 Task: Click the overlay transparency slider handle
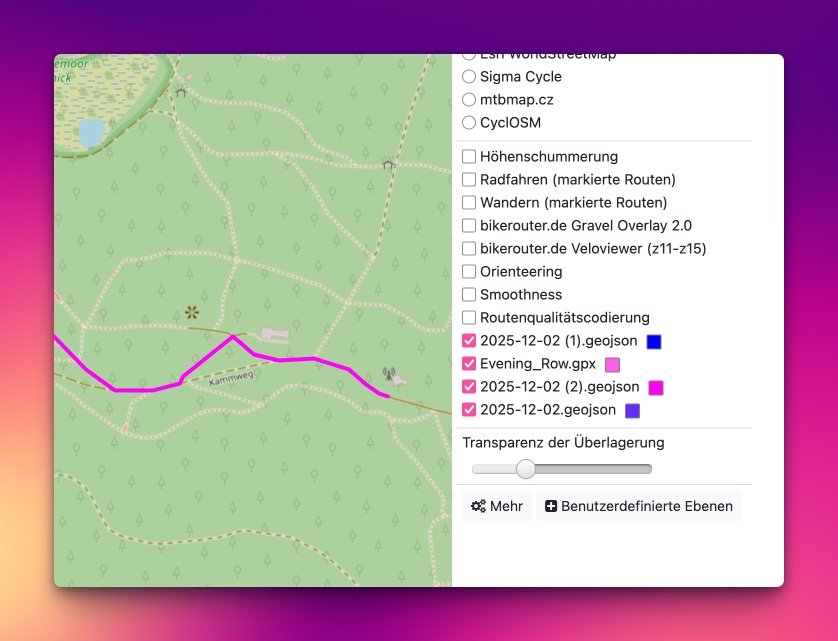point(525,469)
